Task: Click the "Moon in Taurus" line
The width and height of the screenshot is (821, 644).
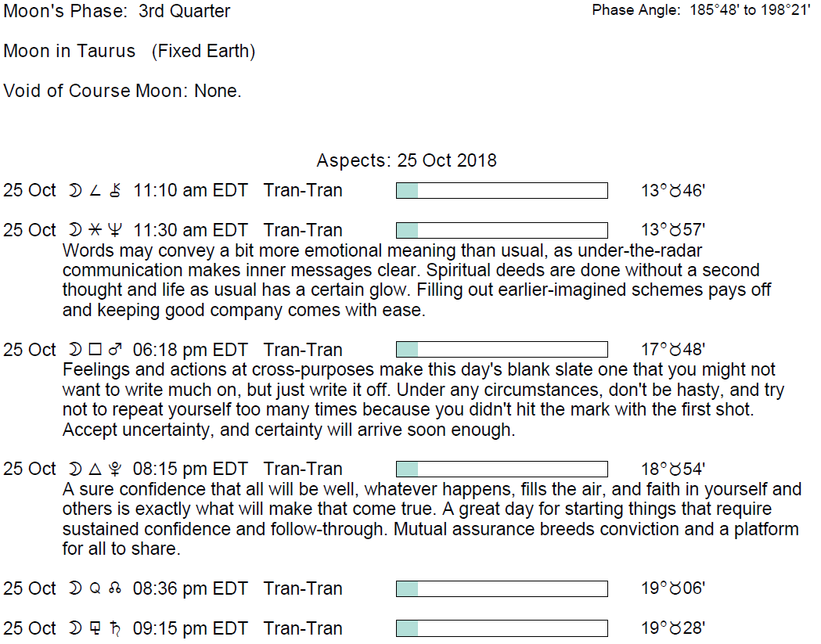Action: (x=129, y=52)
